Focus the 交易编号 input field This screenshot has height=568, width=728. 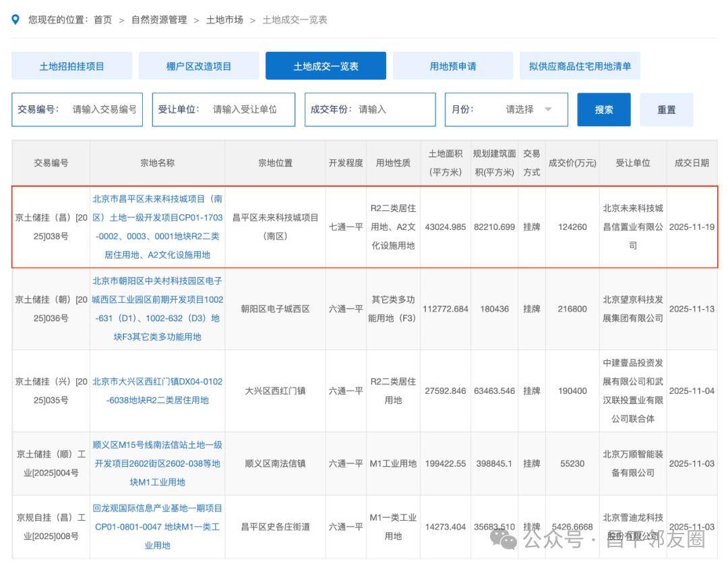pos(104,109)
